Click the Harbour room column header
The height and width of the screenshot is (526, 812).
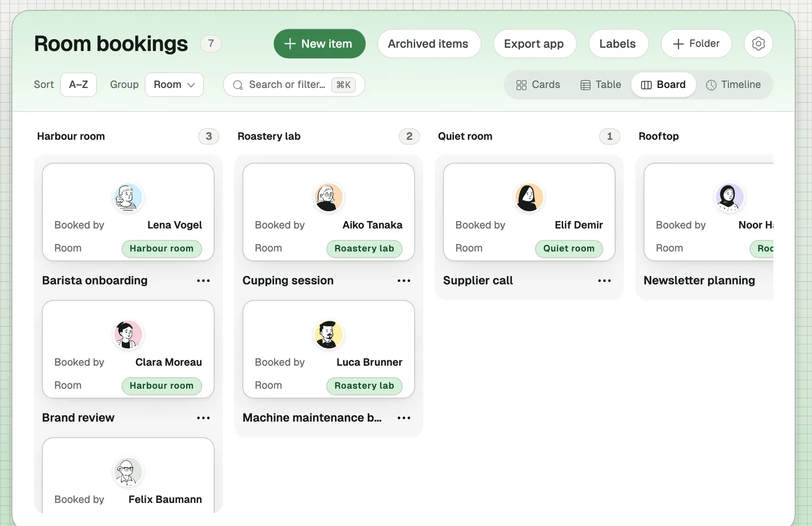(71, 136)
